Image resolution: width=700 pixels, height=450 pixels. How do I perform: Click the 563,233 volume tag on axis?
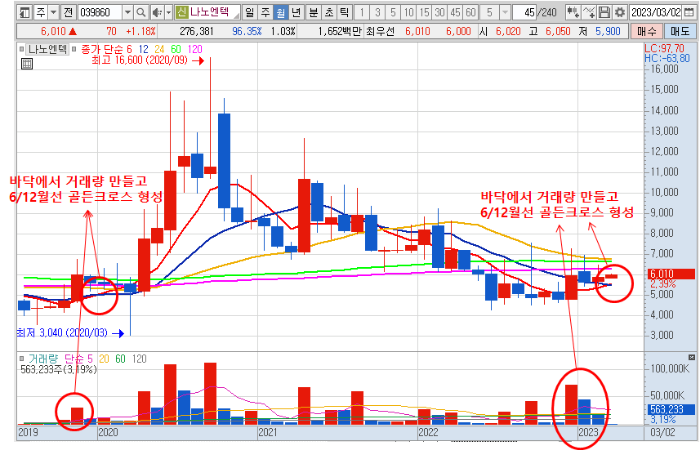tap(672, 409)
